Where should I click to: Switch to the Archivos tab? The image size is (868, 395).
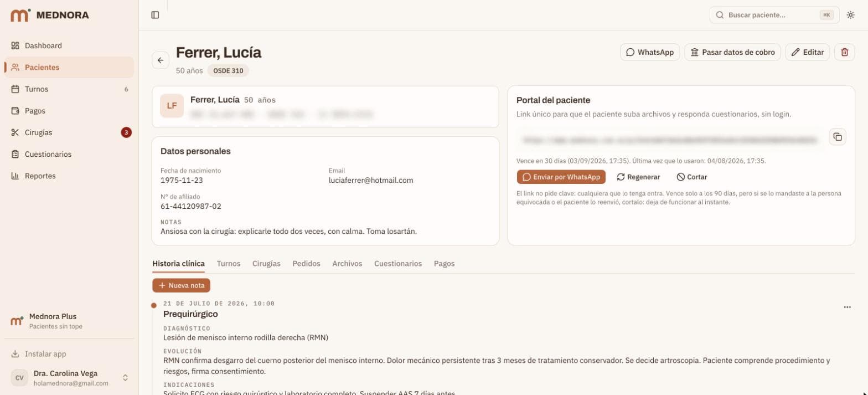click(x=347, y=264)
